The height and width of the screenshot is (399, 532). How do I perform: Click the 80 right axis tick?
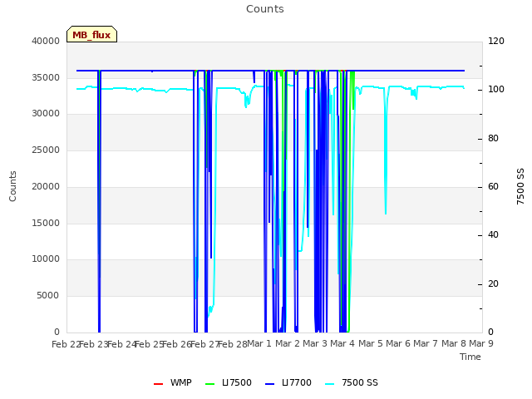[x=493, y=139]
